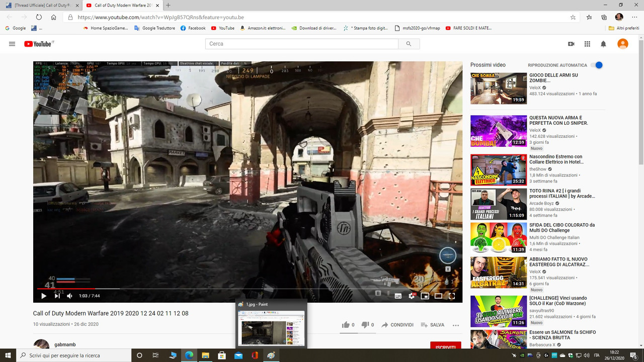The image size is (644, 362).
Task: Open GIOCO DELLE ARMI SU ZOMBIE thumbnail
Action: (499, 88)
